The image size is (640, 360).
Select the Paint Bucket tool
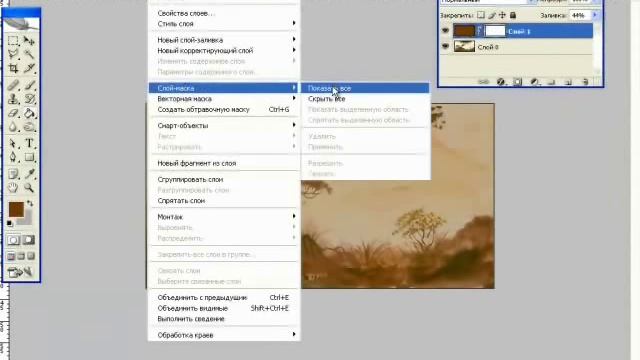29,113
